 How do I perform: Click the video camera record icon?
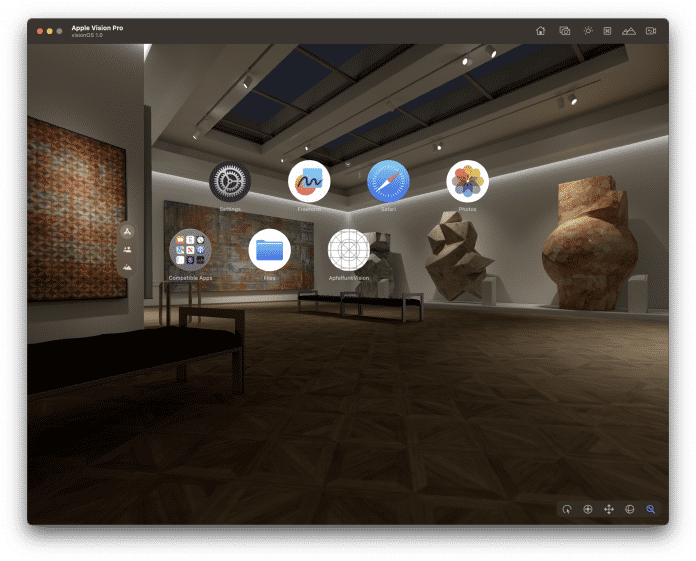[651, 31]
